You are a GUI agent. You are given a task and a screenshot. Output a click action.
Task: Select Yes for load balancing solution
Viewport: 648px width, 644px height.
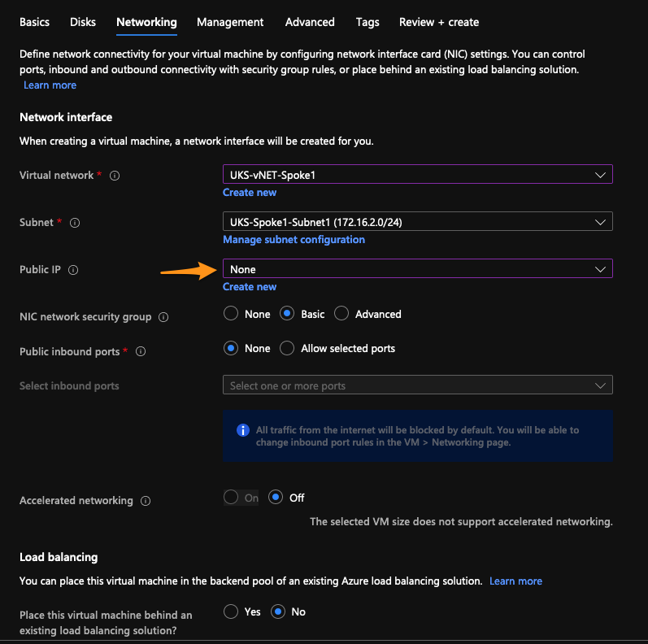click(x=231, y=611)
